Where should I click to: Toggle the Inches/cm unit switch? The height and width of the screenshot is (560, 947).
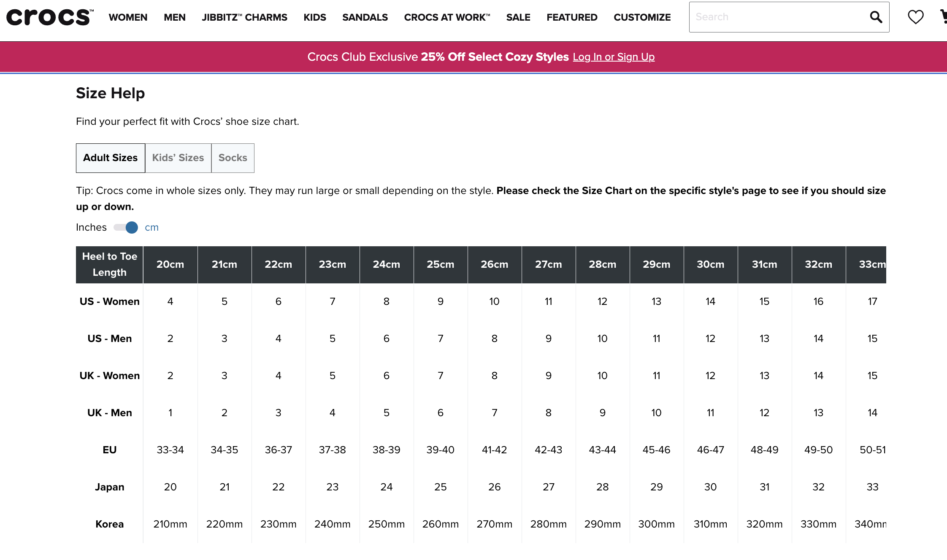(126, 227)
